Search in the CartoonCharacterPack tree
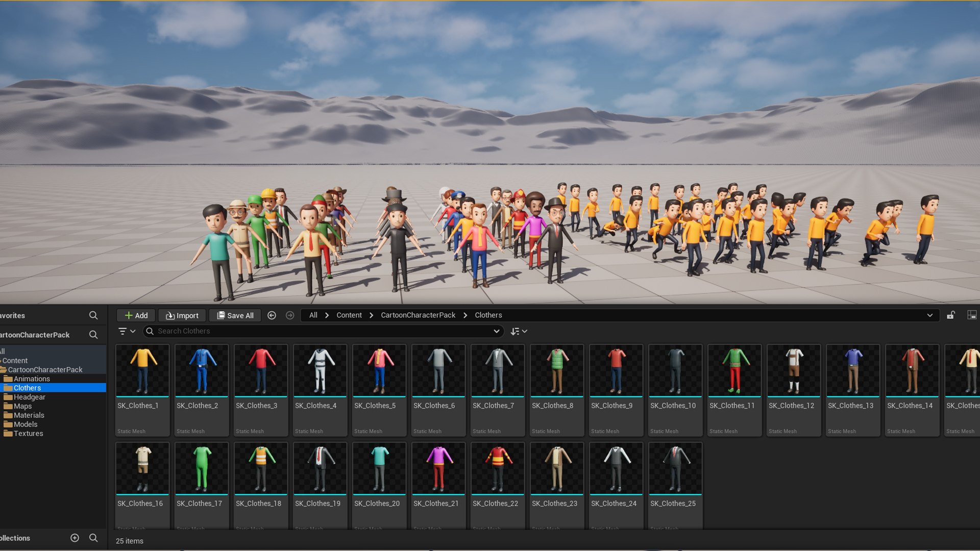 tap(93, 335)
